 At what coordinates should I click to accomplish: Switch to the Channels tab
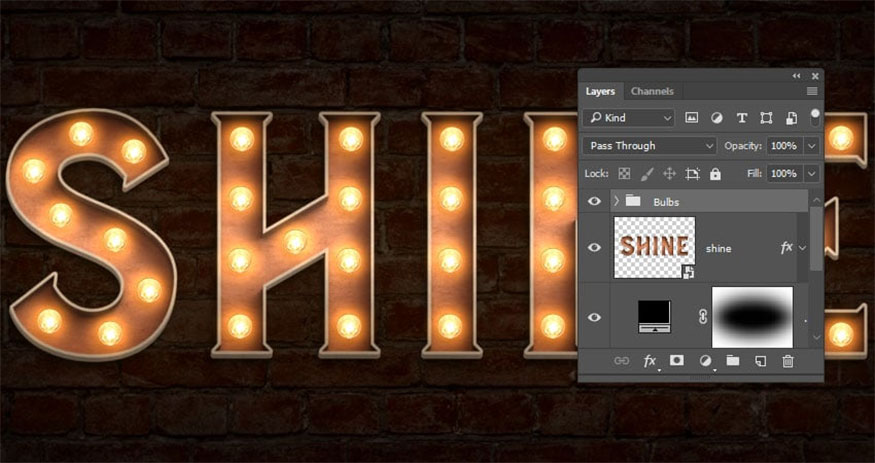point(652,91)
